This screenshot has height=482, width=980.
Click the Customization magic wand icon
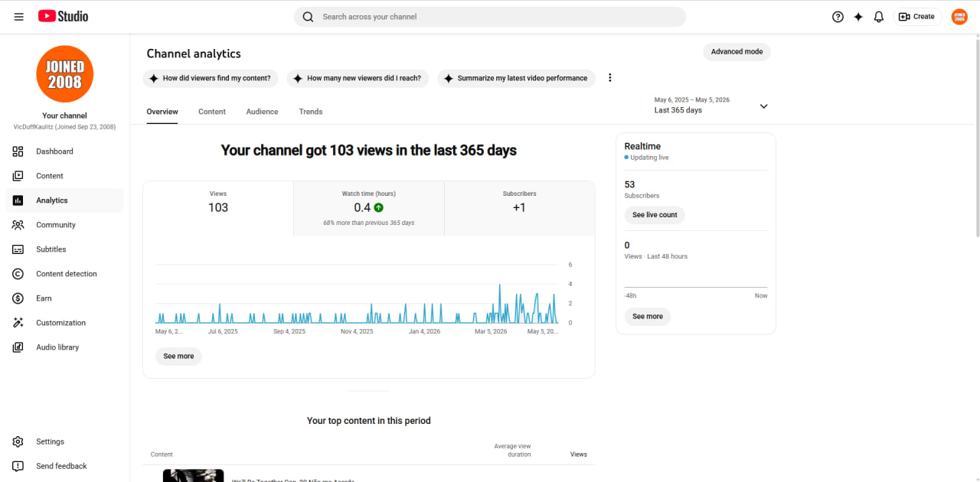[x=18, y=323]
